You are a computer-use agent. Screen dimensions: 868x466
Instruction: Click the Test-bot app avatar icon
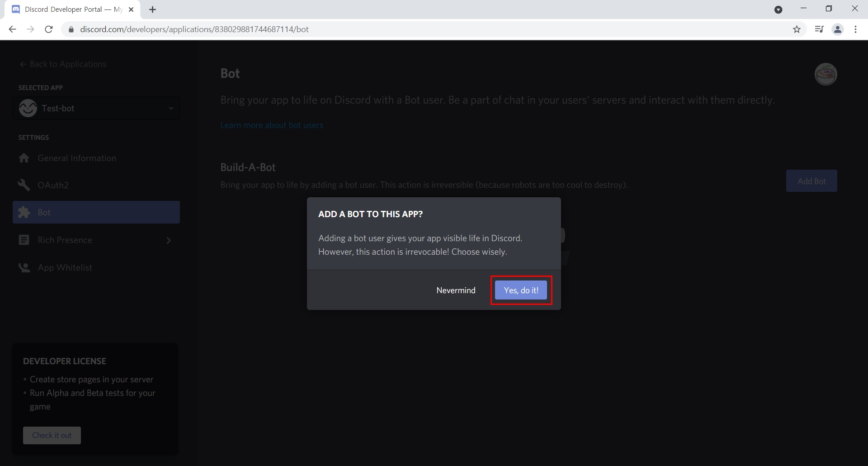point(28,108)
